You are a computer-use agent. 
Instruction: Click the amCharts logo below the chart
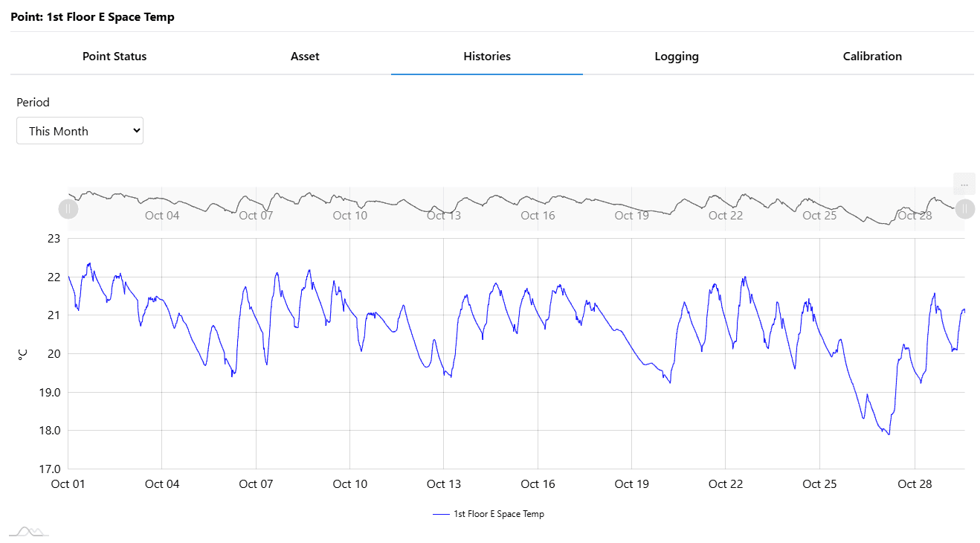point(28,531)
